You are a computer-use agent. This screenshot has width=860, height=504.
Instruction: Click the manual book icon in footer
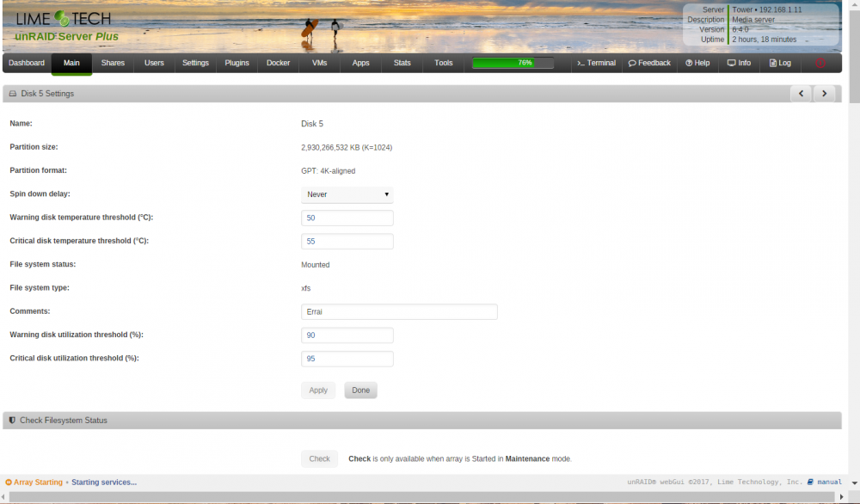coord(810,482)
